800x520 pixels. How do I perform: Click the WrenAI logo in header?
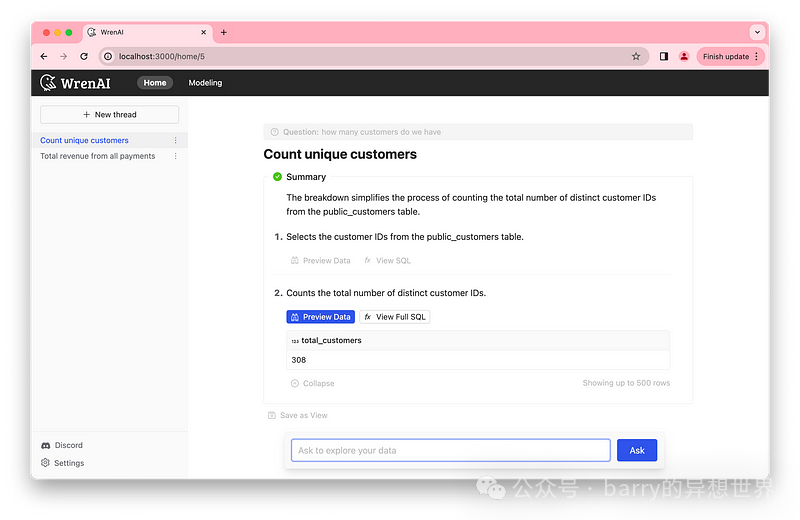point(75,83)
